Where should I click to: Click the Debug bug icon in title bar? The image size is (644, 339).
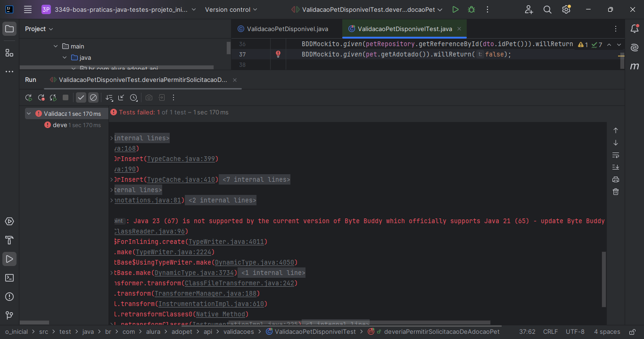click(x=471, y=9)
